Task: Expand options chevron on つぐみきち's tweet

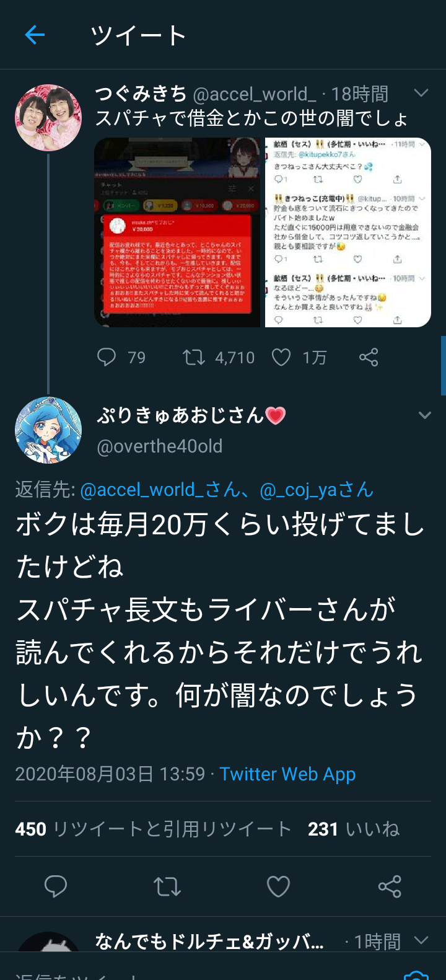Action: [x=421, y=93]
